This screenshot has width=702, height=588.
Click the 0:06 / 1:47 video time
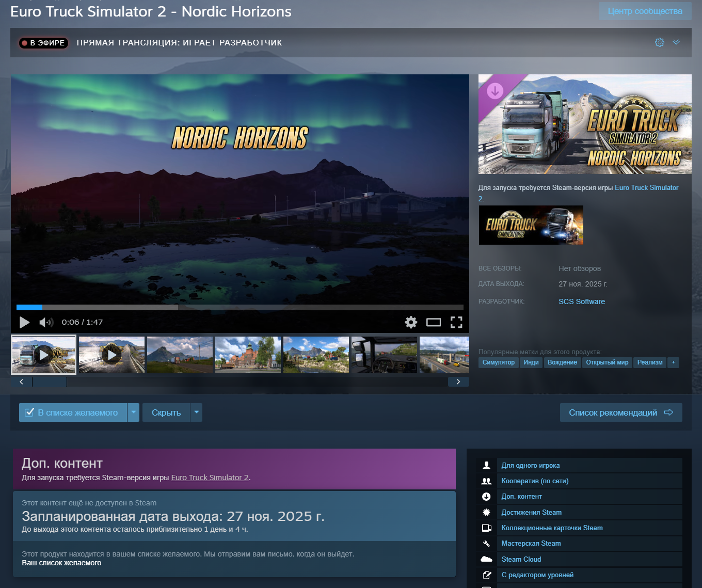click(x=82, y=322)
